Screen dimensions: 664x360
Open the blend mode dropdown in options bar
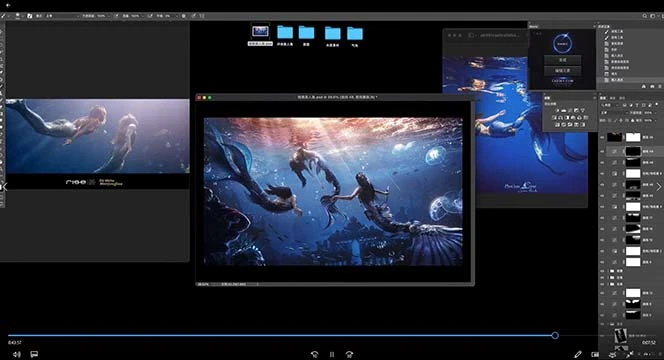63,16
